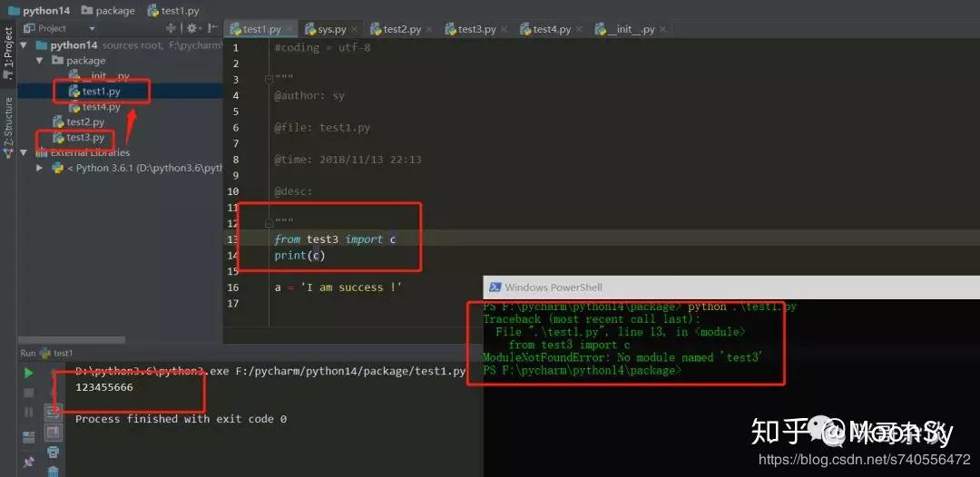Click the a = 'I am success !' line
This screenshot has height=477, width=980.
pos(338,287)
